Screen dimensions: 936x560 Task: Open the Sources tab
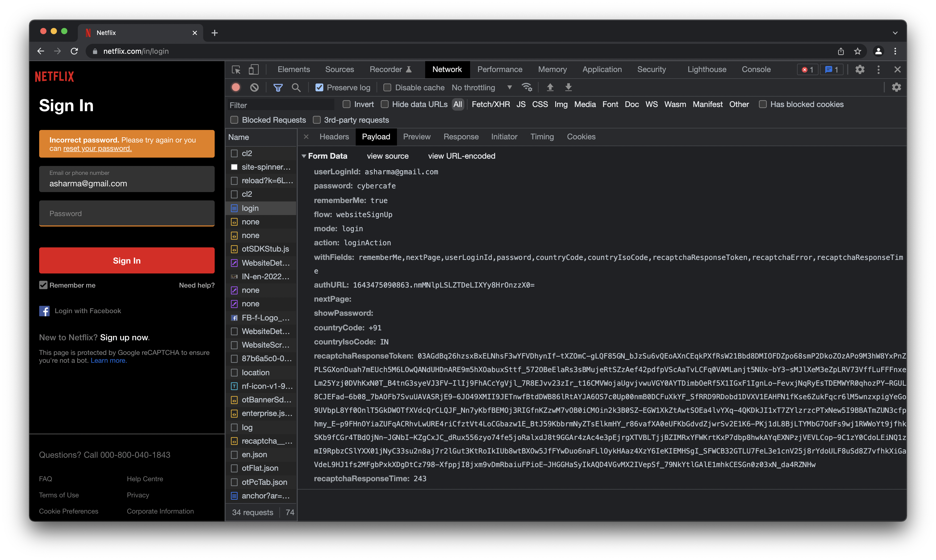tap(340, 69)
